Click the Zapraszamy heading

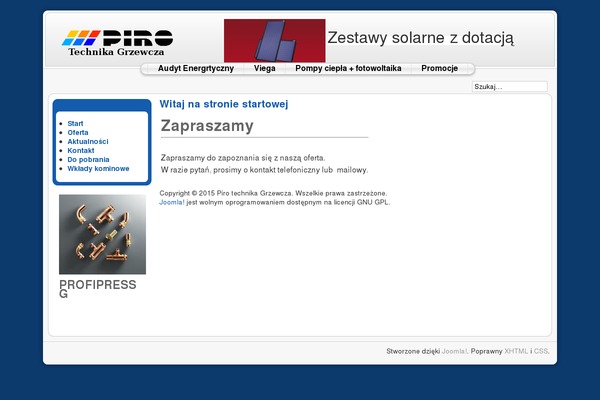click(207, 126)
